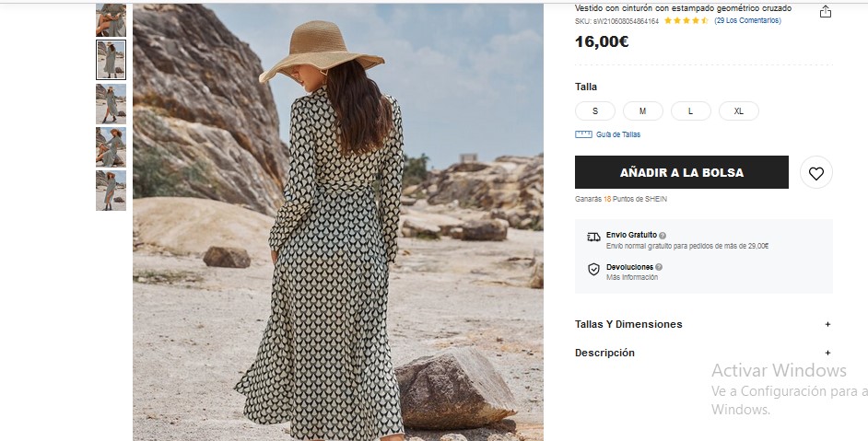Click the help icon beside Envío Gratuito
Image resolution: width=868 pixels, height=441 pixels.
click(x=663, y=235)
